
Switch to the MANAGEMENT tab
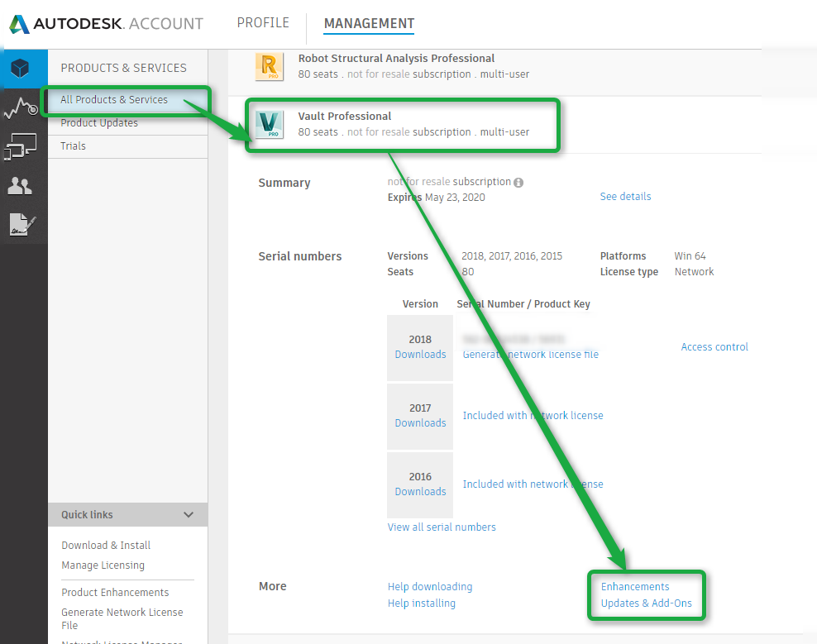[369, 23]
